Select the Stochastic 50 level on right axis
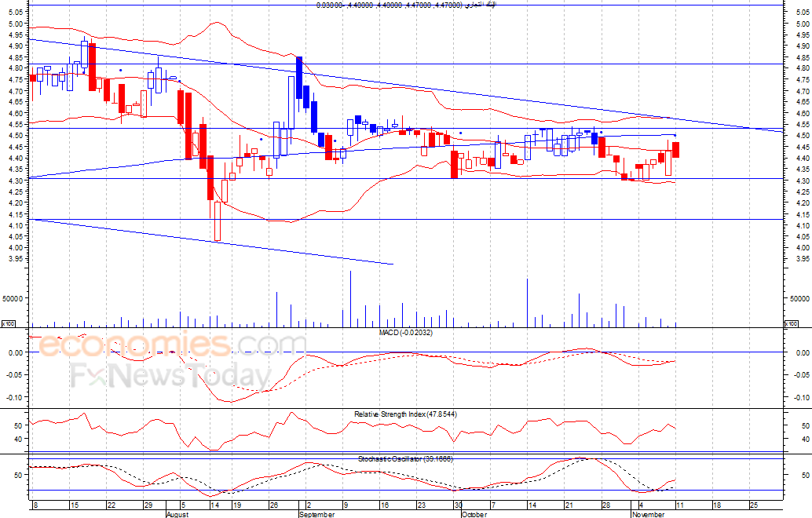 805,475
